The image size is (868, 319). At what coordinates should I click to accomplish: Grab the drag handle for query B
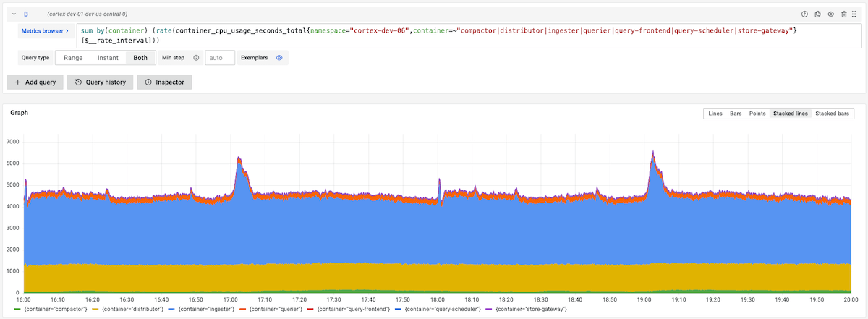tap(854, 14)
